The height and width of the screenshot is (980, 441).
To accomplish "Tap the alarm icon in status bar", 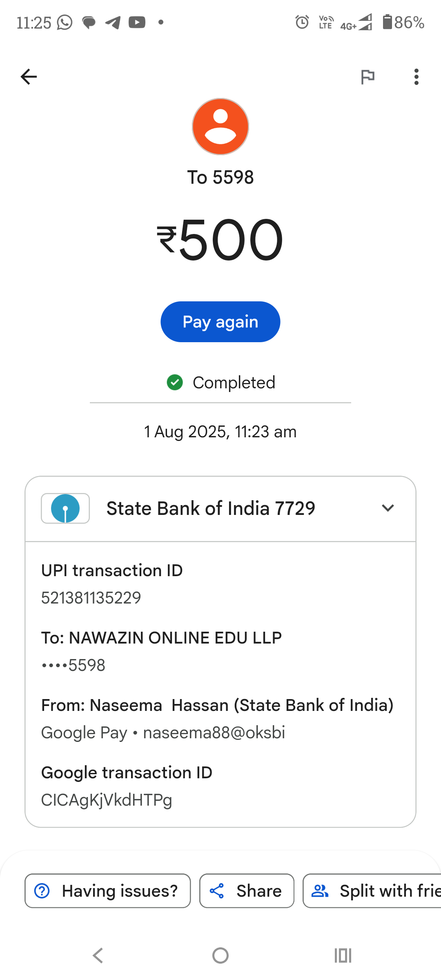I will [x=302, y=22].
